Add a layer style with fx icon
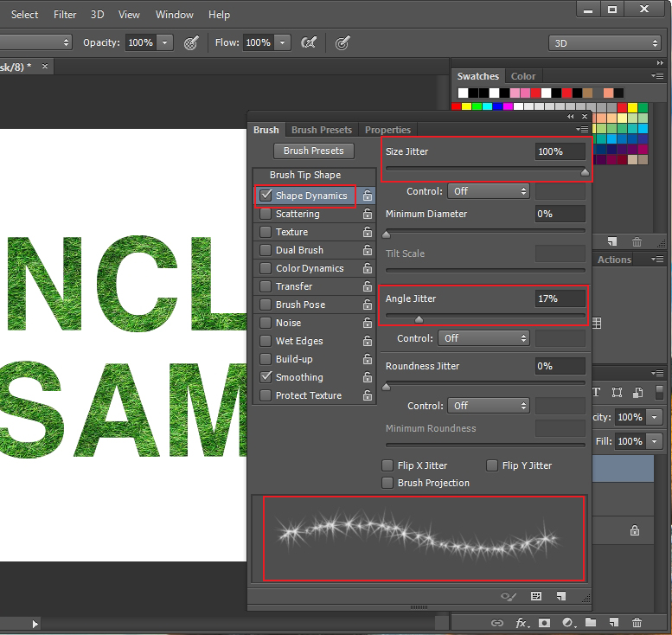Image resolution: width=672 pixels, height=635 pixels. 522,623
